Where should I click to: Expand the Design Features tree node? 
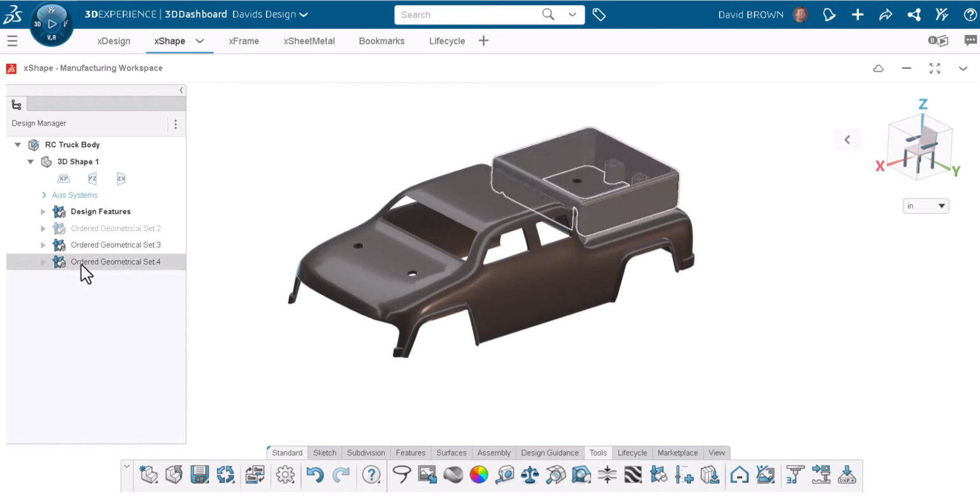[43, 211]
